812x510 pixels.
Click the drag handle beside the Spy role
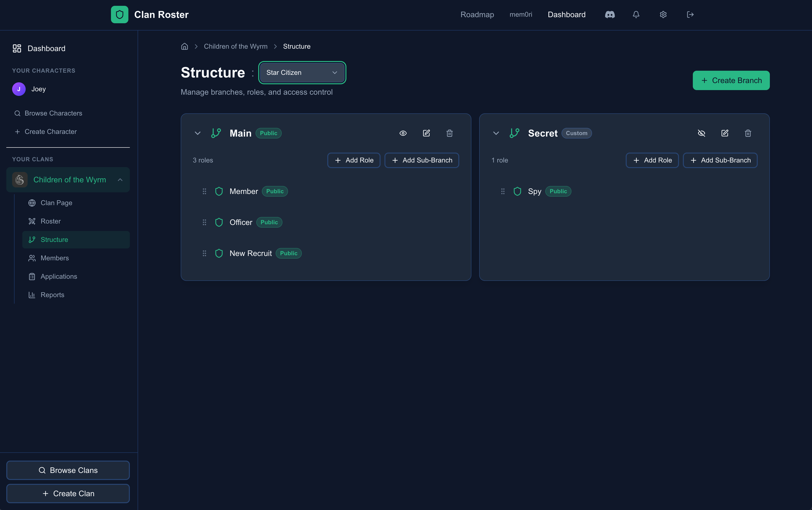tap(503, 191)
